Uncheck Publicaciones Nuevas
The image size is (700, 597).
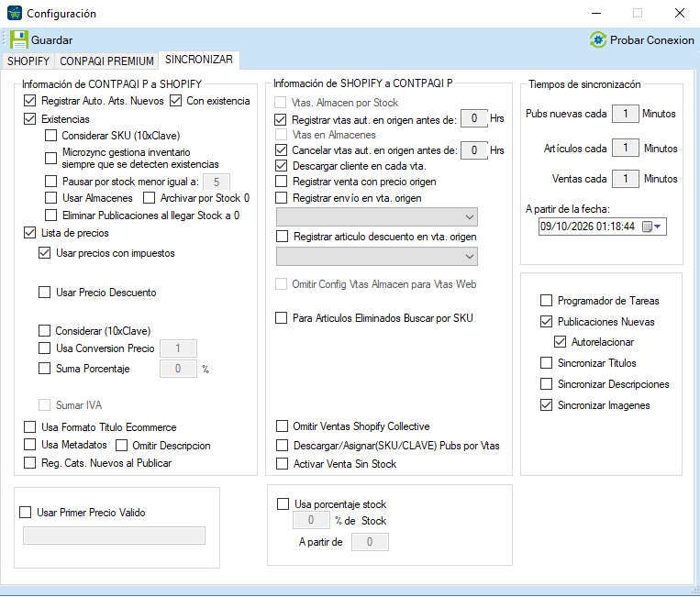click(547, 321)
